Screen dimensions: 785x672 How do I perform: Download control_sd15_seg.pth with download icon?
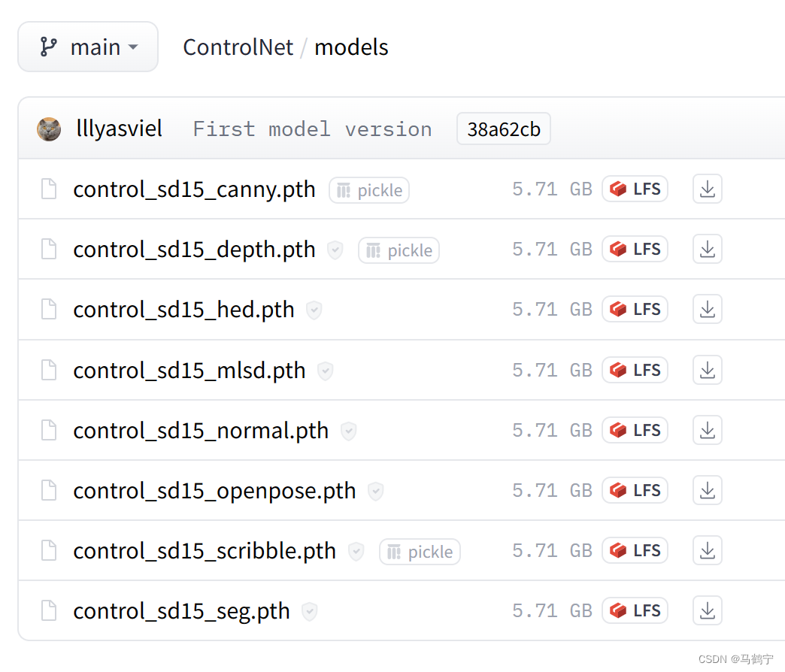coord(707,611)
